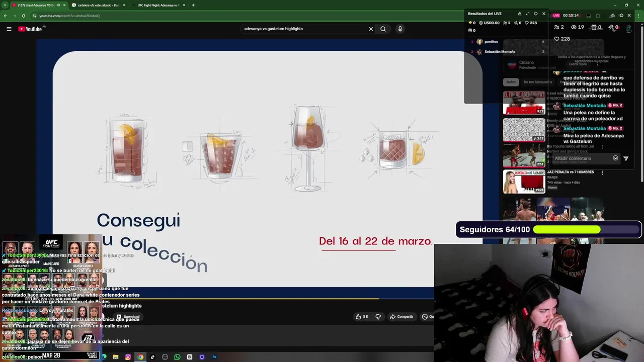The height and width of the screenshot is (362, 644).
Task: Open Instagram from the taskbar
Action: coord(128,357)
